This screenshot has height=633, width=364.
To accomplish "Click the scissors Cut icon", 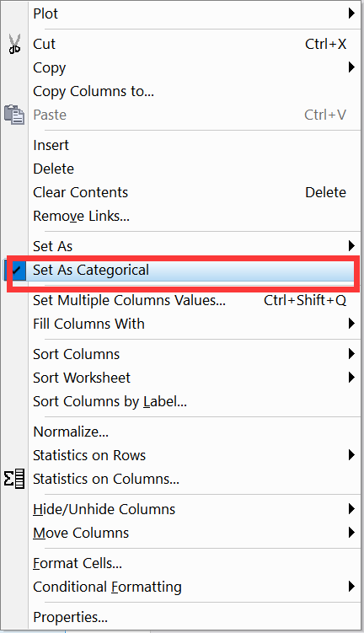I will (14, 44).
